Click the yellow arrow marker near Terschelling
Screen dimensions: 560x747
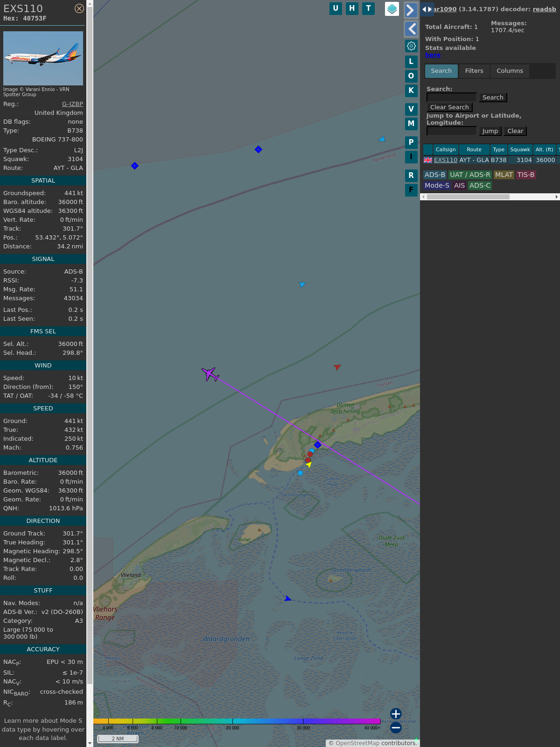point(308,465)
